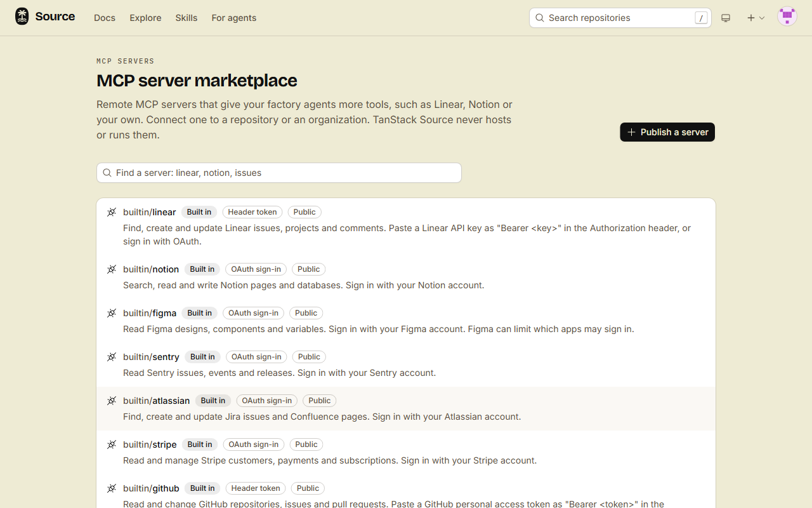The height and width of the screenshot is (508, 812).
Task: Open the Skills navigation item
Action: [187, 18]
